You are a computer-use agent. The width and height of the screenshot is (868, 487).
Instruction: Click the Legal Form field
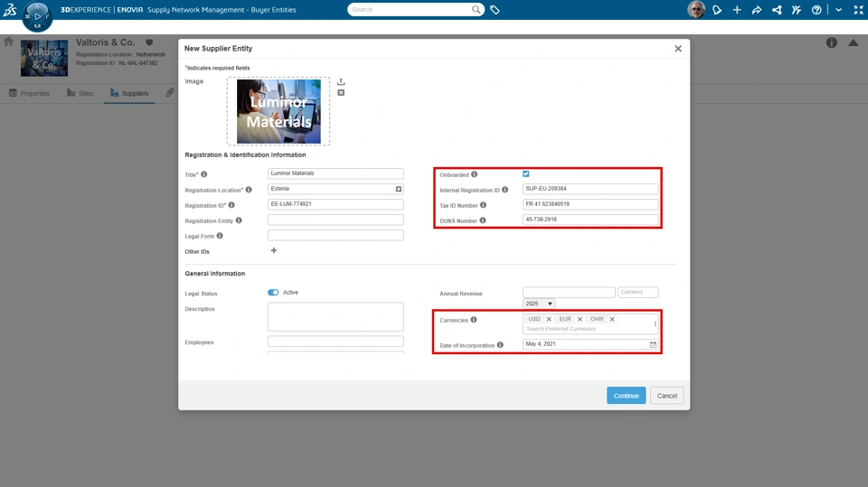click(x=335, y=235)
